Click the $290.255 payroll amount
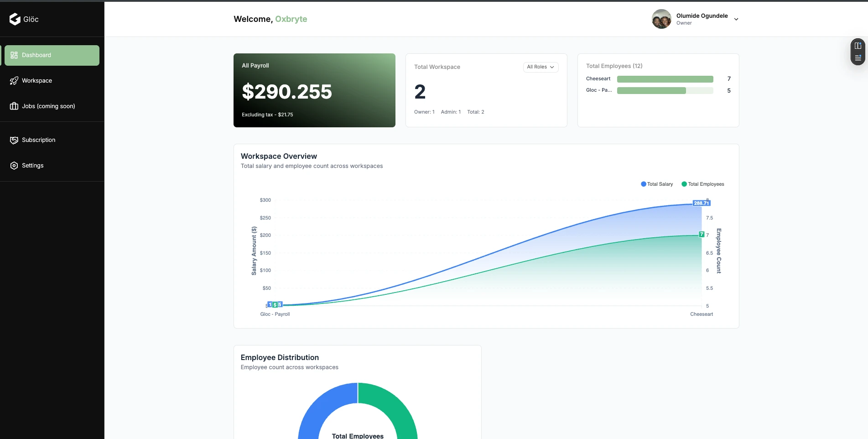This screenshot has width=868, height=439. coord(287,92)
